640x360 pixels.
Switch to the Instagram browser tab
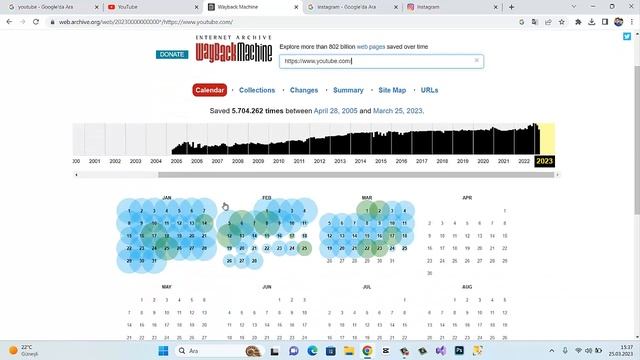click(452, 7)
